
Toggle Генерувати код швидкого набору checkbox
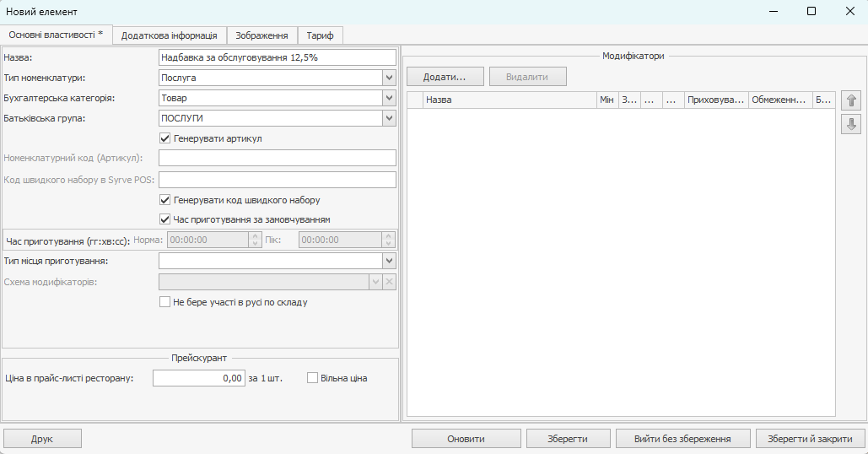click(165, 200)
